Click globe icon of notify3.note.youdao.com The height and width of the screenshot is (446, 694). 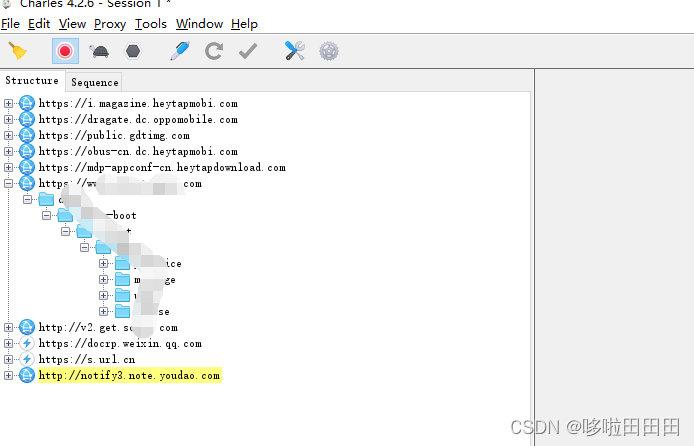pos(27,375)
